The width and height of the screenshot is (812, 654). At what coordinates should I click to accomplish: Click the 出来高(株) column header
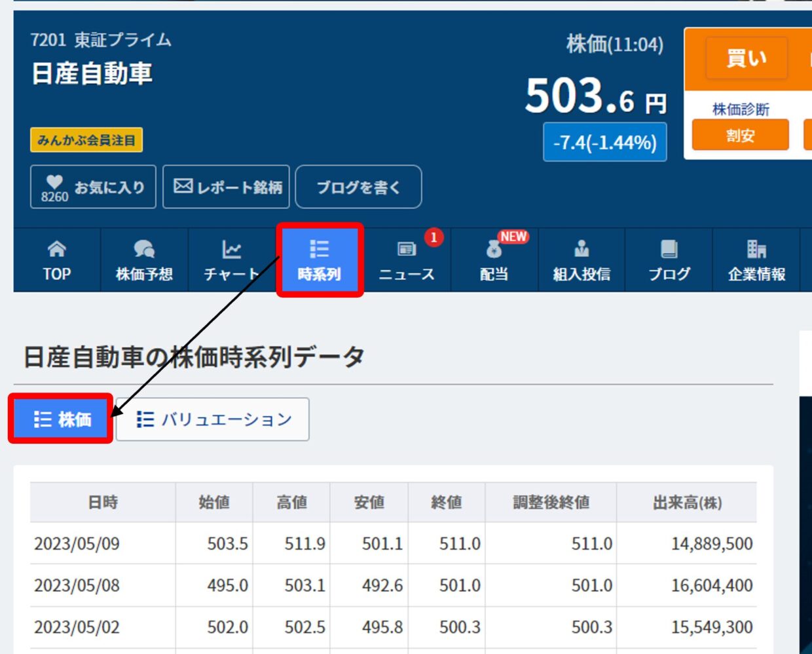tap(687, 503)
